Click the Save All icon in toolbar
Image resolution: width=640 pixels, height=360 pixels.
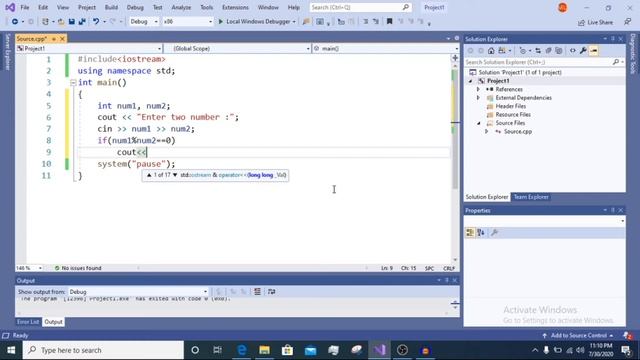[x=82, y=22]
